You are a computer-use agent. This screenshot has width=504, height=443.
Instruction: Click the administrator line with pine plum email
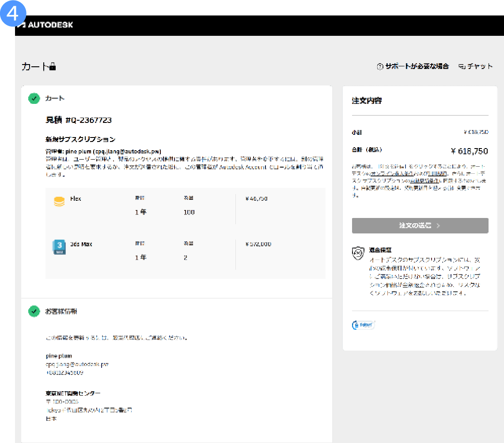(103, 151)
